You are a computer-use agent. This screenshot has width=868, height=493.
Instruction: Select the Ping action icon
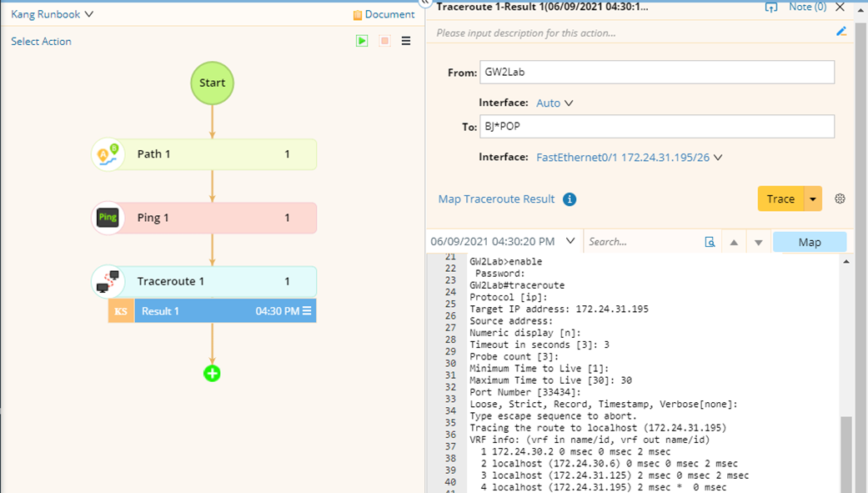tap(107, 217)
